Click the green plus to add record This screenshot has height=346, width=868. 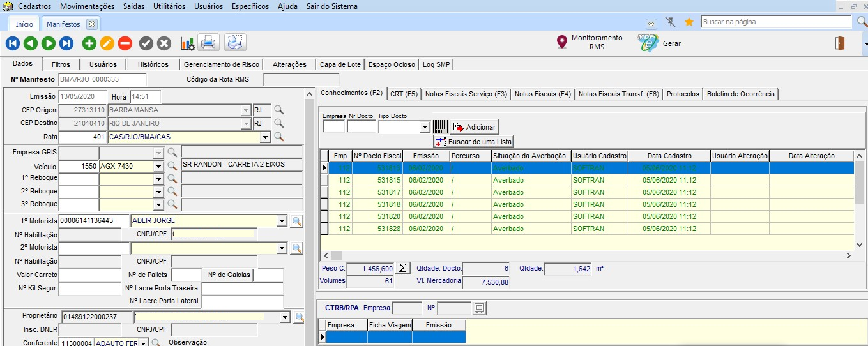[x=89, y=43]
